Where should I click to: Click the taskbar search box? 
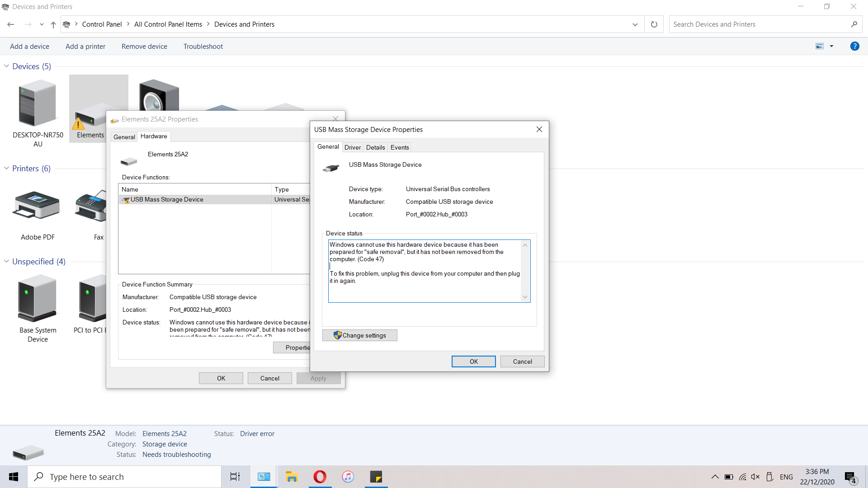tap(124, 477)
